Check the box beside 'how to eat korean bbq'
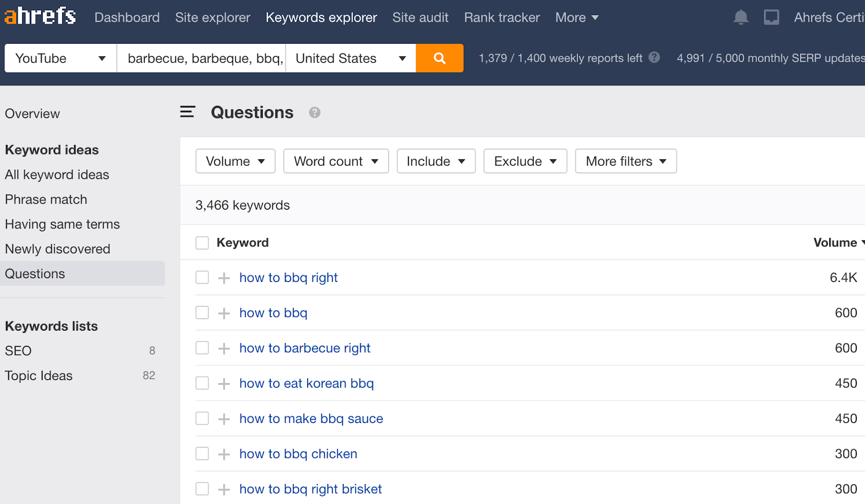Image resolution: width=865 pixels, height=504 pixels. [202, 383]
